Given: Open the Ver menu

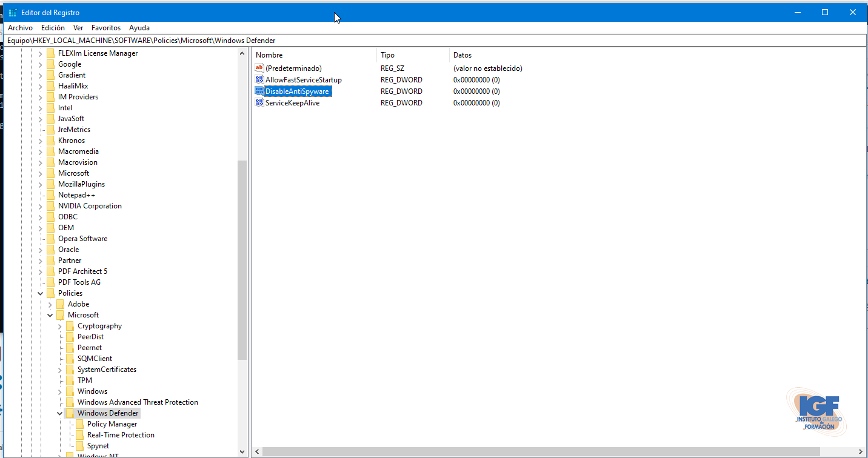Looking at the screenshot, I should pos(78,28).
